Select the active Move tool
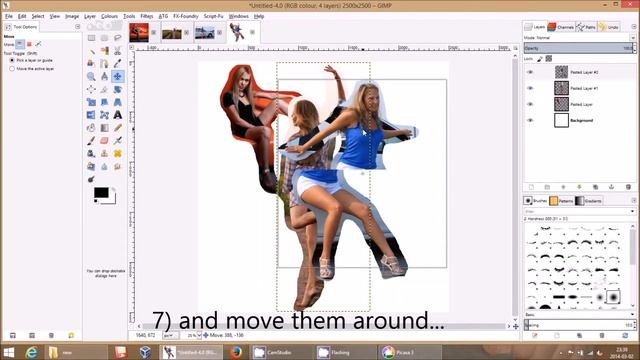The image size is (640, 360). tap(118, 76)
